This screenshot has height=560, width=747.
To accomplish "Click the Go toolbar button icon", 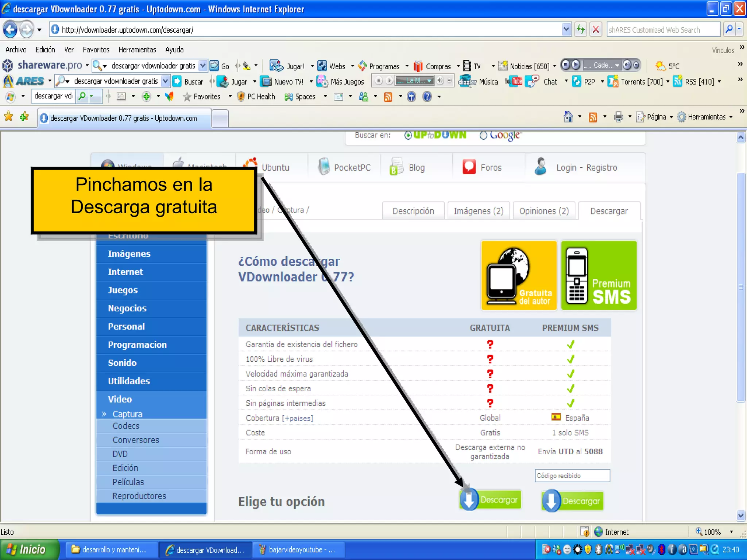I will click(x=214, y=66).
